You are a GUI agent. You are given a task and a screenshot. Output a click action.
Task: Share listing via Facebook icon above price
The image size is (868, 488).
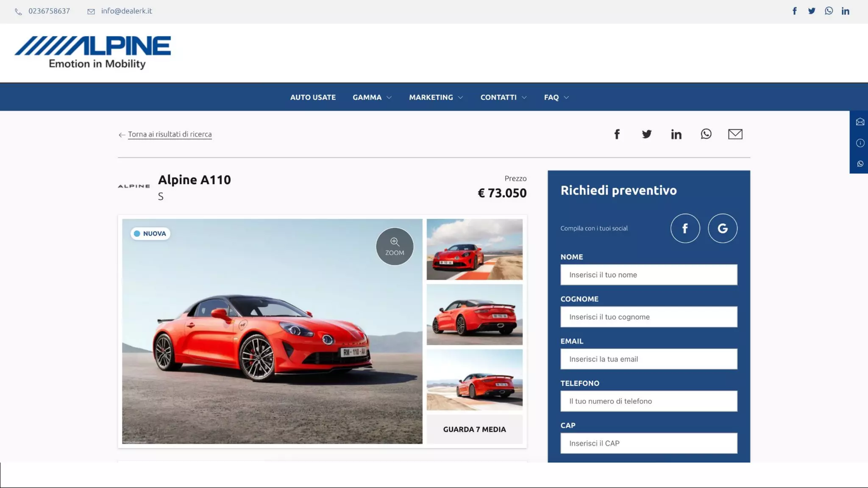[617, 134]
